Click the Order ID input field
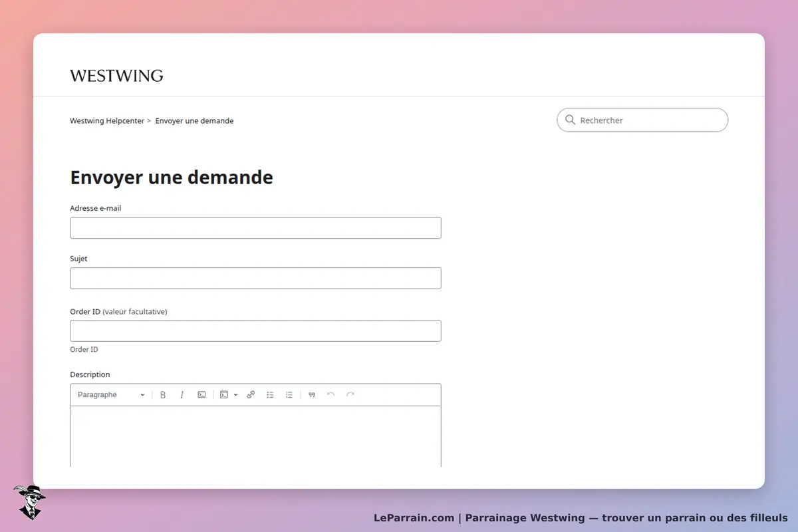This screenshot has height=532, width=798. coord(255,331)
